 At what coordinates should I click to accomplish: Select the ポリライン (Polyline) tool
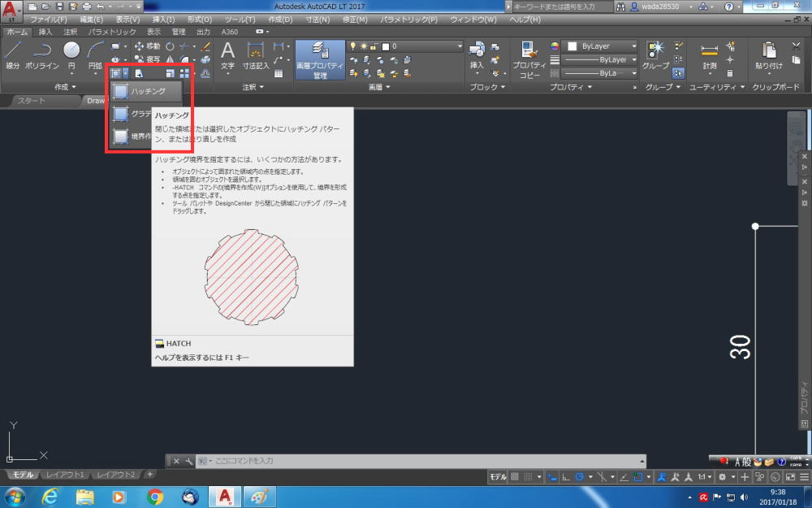tap(42, 55)
